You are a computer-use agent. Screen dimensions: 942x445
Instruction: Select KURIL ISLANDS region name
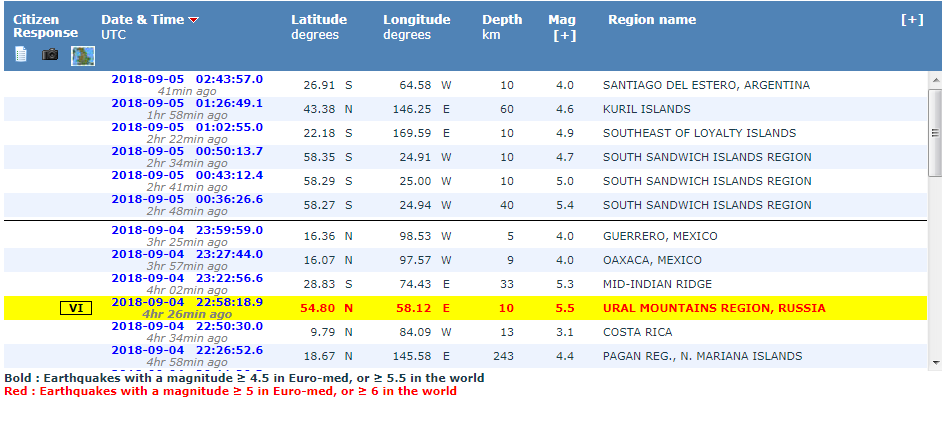646,109
